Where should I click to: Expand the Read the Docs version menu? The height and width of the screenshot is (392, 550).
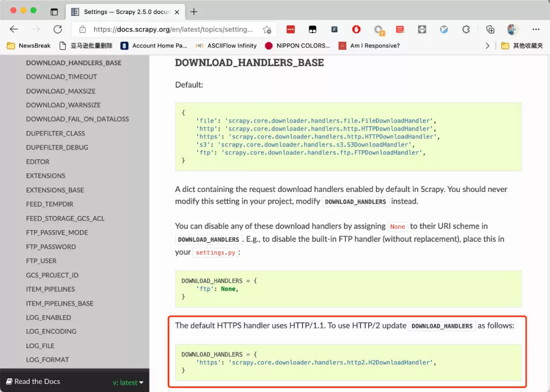point(128,382)
